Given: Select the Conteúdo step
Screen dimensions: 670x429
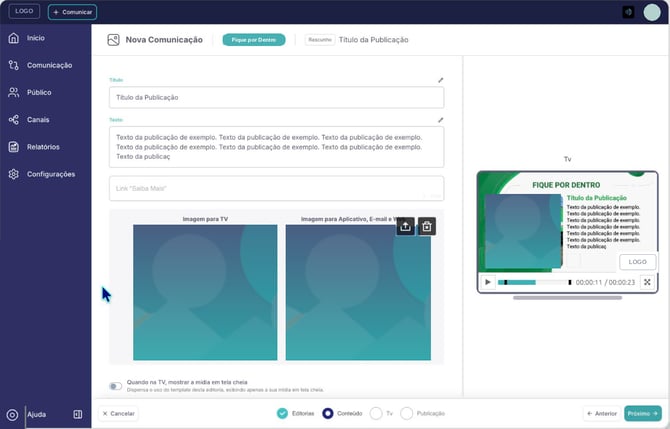Looking at the screenshot, I should [342, 414].
